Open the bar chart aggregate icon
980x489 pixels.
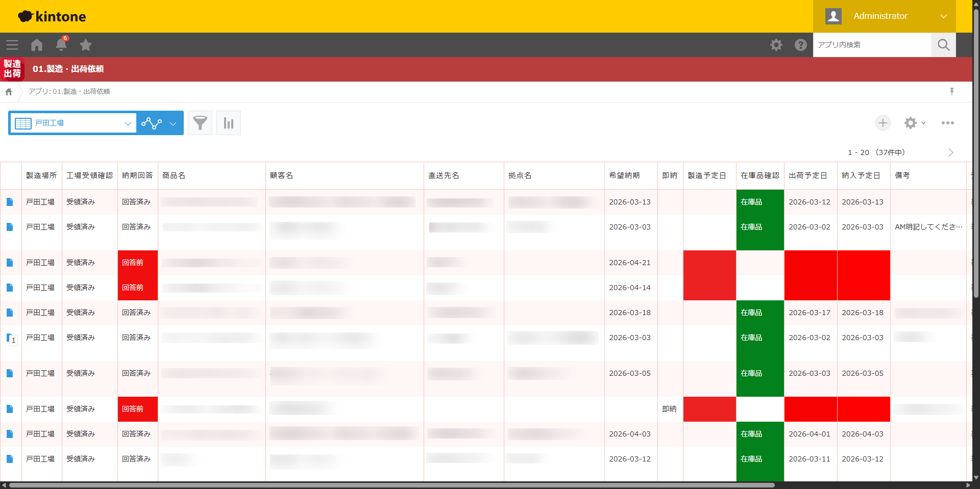(x=229, y=123)
